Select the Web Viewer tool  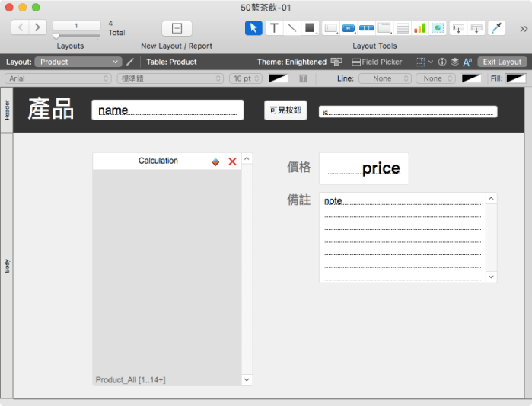click(438, 28)
